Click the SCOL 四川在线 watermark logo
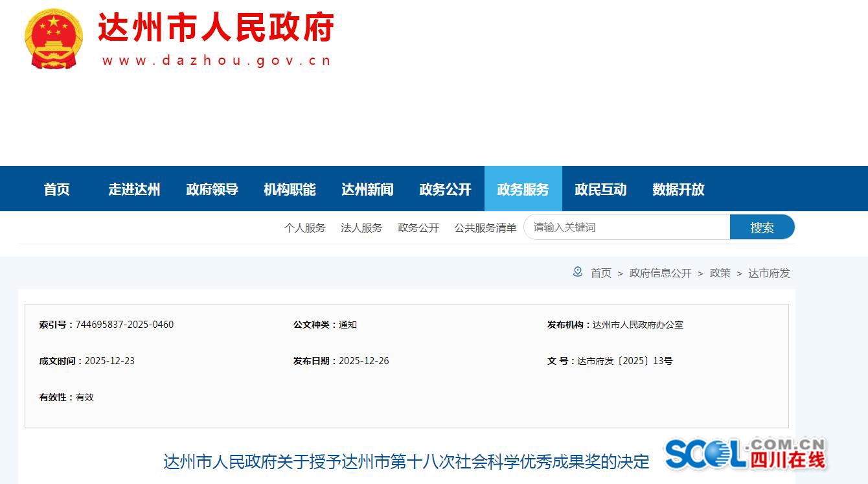This screenshot has width=868, height=484. click(745, 454)
